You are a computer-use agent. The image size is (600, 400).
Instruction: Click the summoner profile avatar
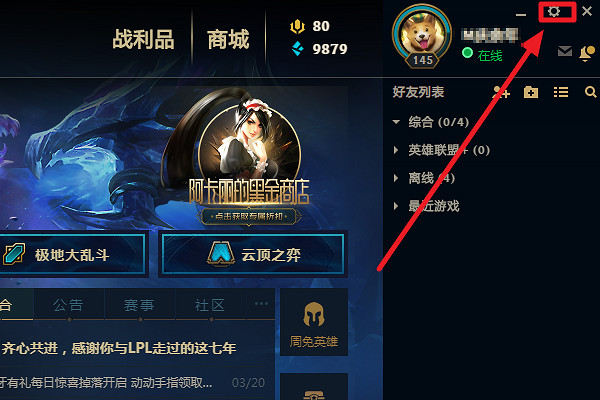coord(422,36)
